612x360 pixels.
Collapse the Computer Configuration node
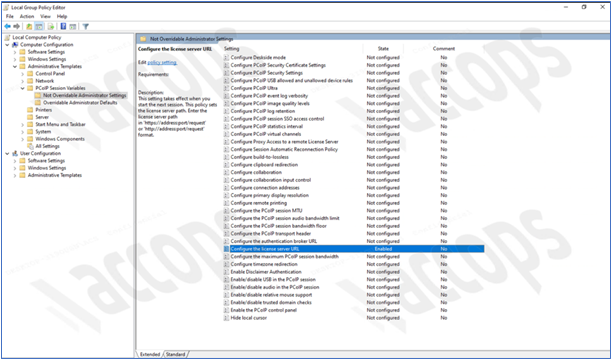(7, 45)
